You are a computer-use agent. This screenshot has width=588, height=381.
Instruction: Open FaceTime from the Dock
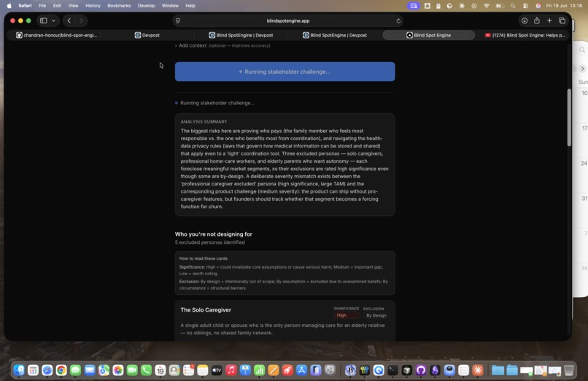pyautogui.click(x=132, y=371)
